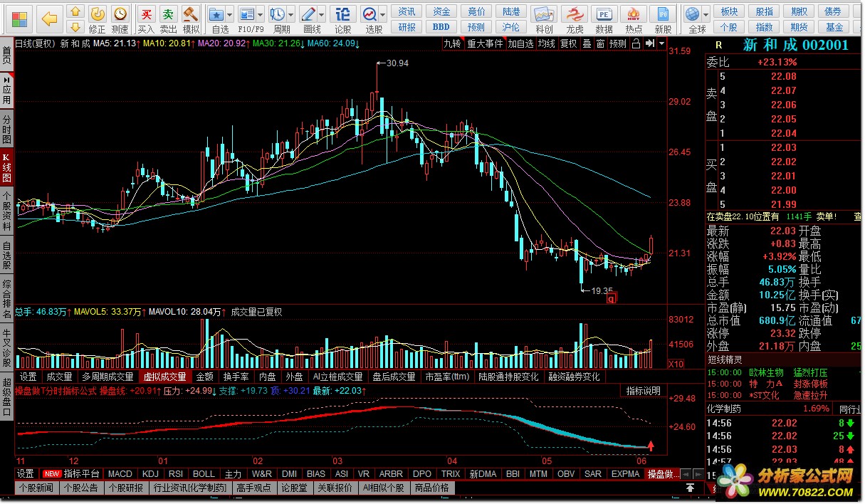The width and height of the screenshot is (865, 504).
Task: Click the 沪伦 toolbar button
Action: pos(510,27)
